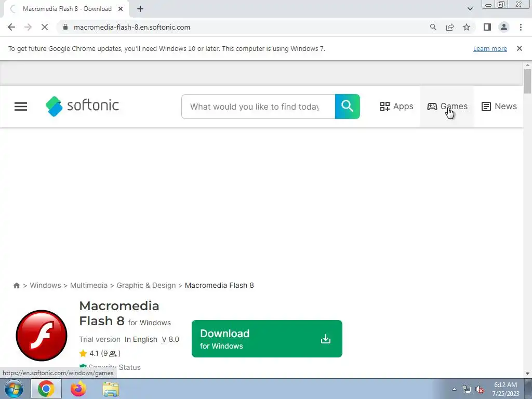Click the forward navigation arrow
The width and height of the screenshot is (532, 399).
click(x=28, y=27)
